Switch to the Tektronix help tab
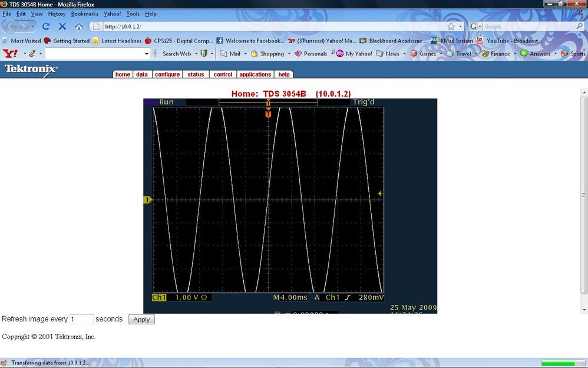Screen dimensions: 588x368 tap(284, 74)
